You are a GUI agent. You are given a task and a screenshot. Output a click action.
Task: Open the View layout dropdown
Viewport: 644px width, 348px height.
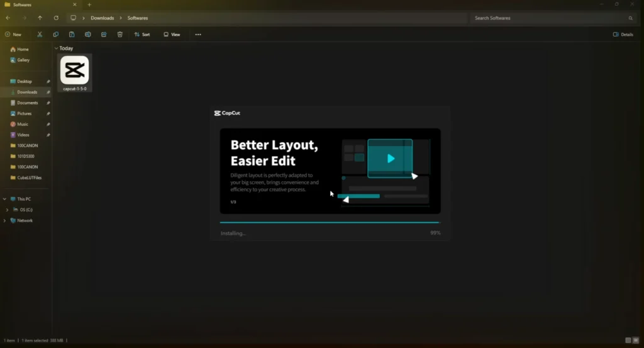pos(172,35)
